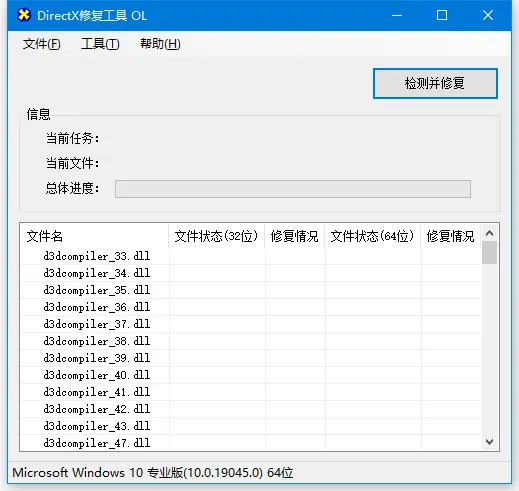Open the 工具(T) menu
Viewport: 519px width, 491px height.
[x=100, y=44]
